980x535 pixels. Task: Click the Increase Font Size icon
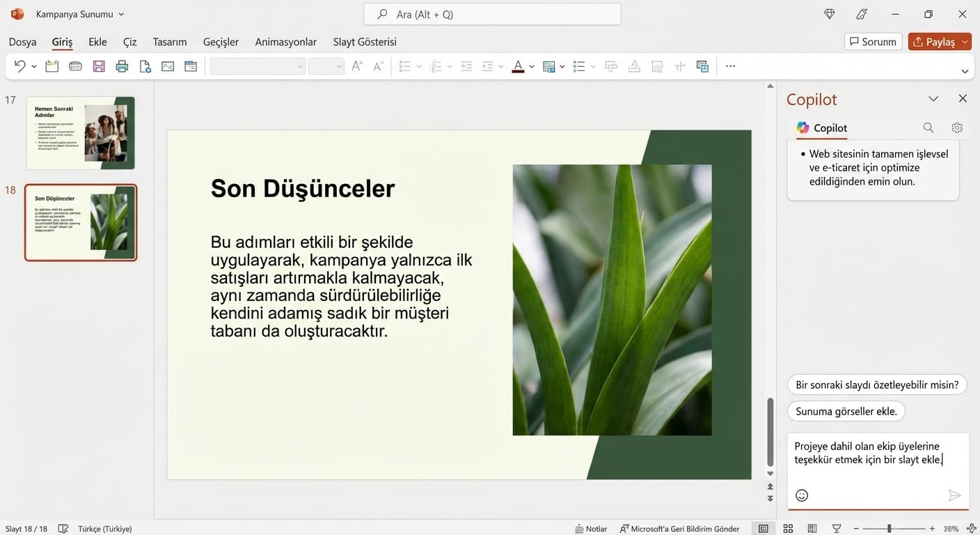[x=356, y=65]
